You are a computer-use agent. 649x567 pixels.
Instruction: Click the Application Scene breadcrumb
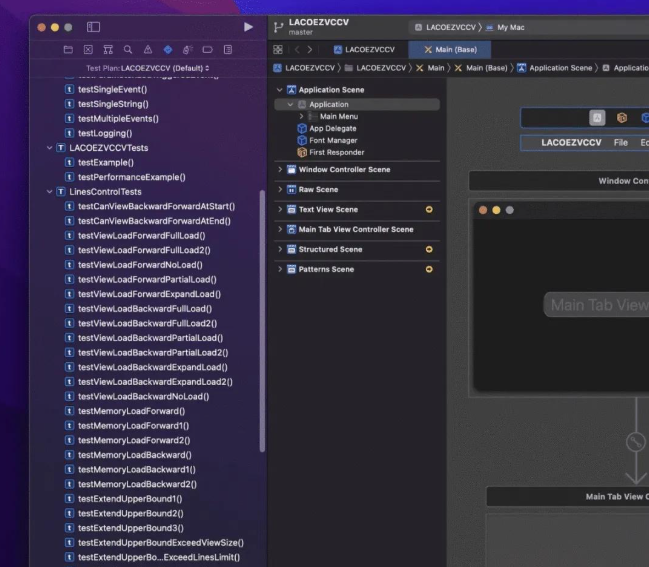tap(555, 68)
